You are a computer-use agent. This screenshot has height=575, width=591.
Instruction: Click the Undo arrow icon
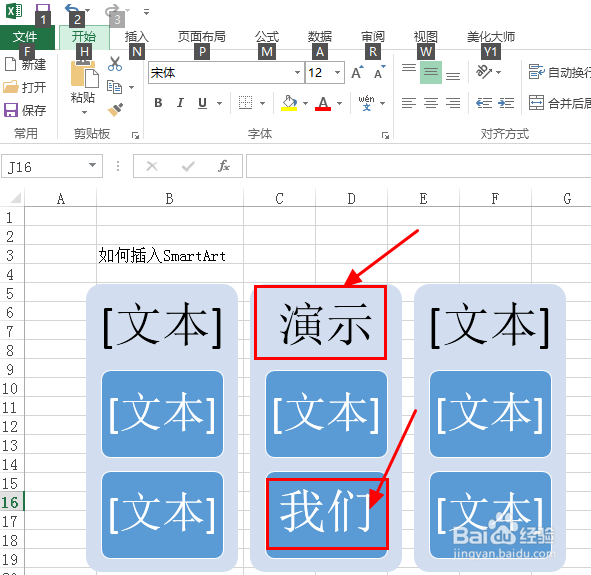click(72, 9)
